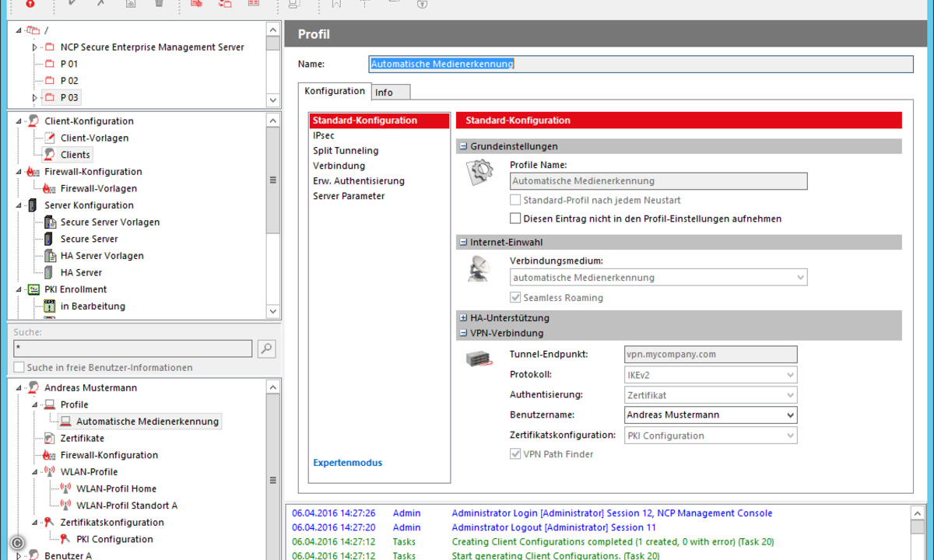Click log entry "Administrator Logout [Administrator] Session 11"
This screenshot has width=934, height=560.
pyautogui.click(x=554, y=527)
